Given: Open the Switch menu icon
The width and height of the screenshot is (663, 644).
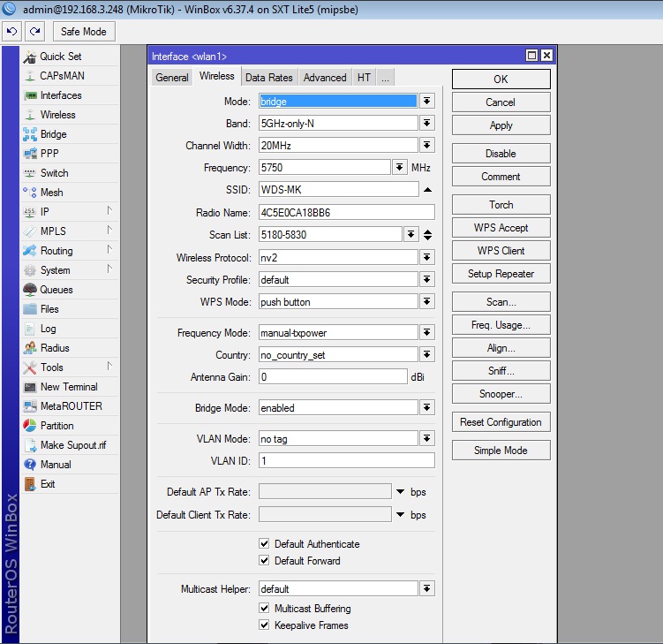Looking at the screenshot, I should [x=30, y=172].
